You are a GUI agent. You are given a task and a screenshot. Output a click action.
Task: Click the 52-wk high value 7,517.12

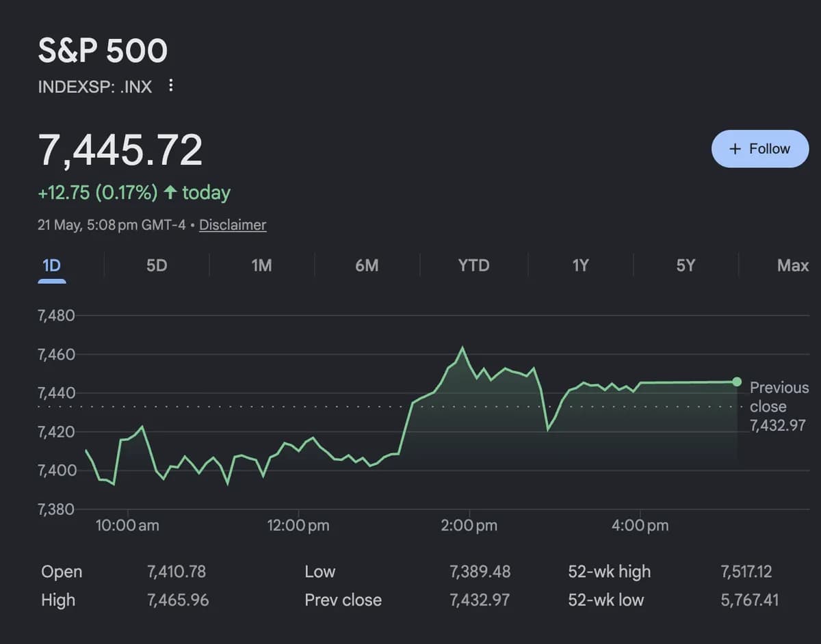(x=746, y=572)
